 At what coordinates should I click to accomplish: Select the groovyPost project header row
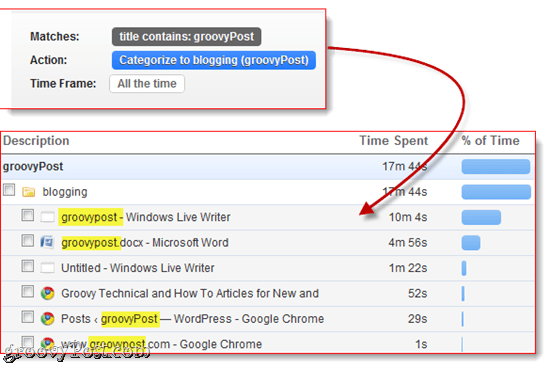(268, 167)
